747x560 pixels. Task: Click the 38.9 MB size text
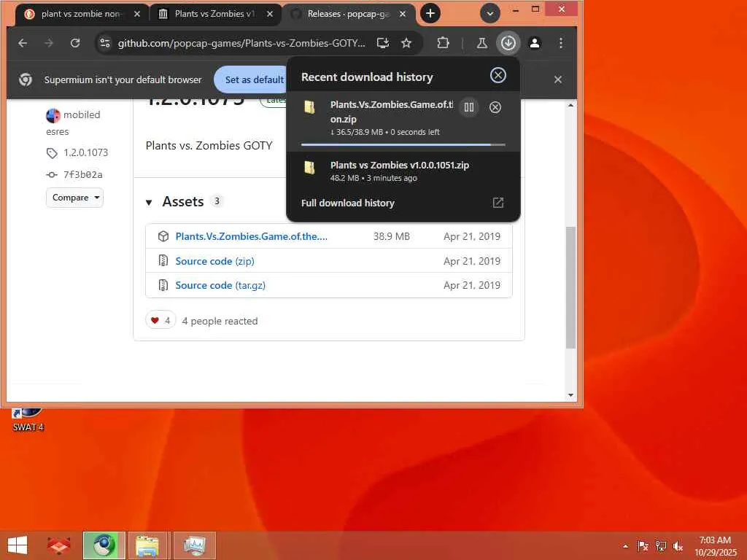[391, 236]
